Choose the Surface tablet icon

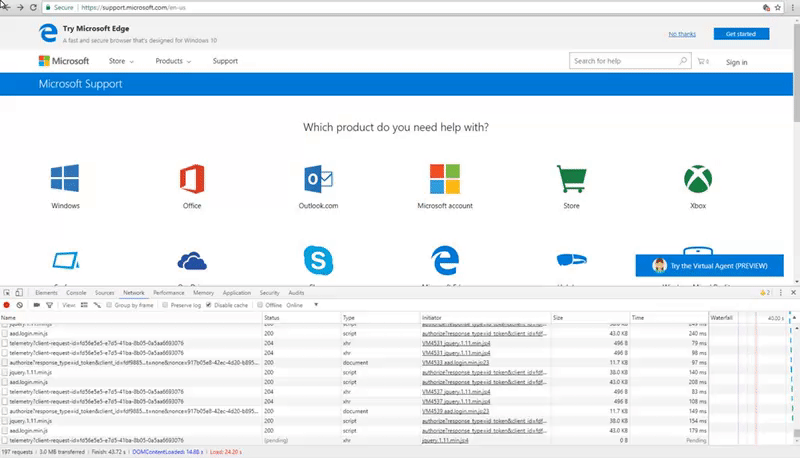tap(65, 260)
